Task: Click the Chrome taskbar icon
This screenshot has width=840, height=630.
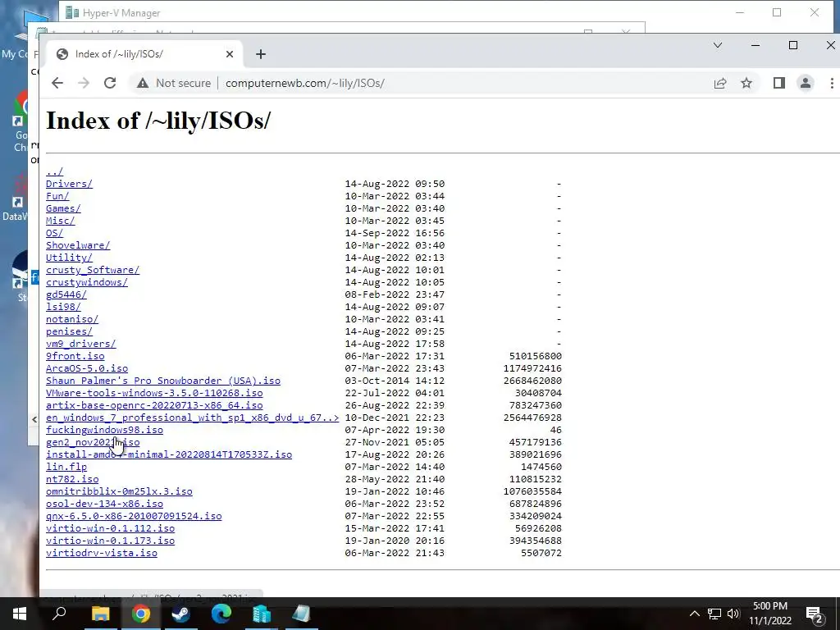Action: pos(141,614)
